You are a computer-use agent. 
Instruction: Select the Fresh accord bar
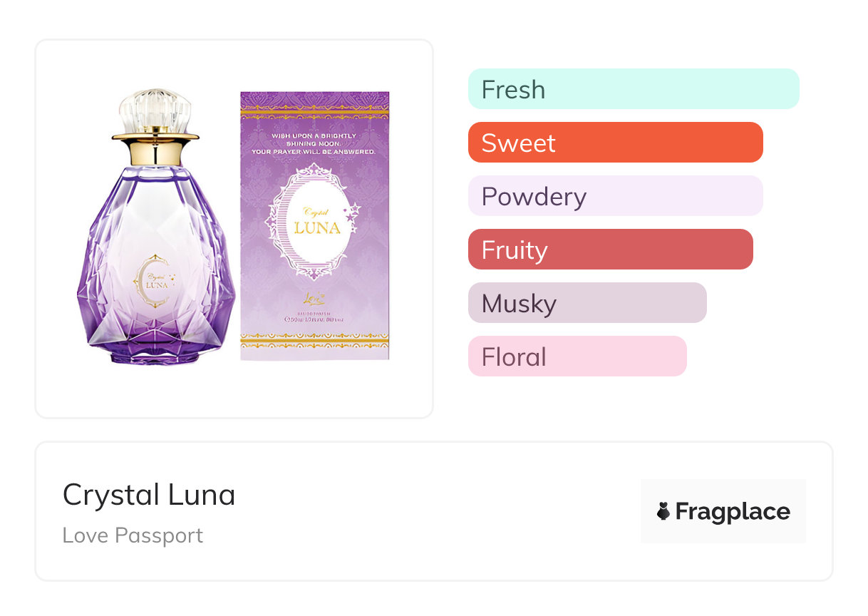tap(634, 89)
